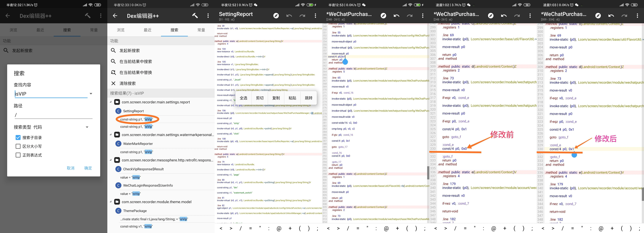
Task: Switch to 最近 tab in search results screen
Action: point(147,30)
